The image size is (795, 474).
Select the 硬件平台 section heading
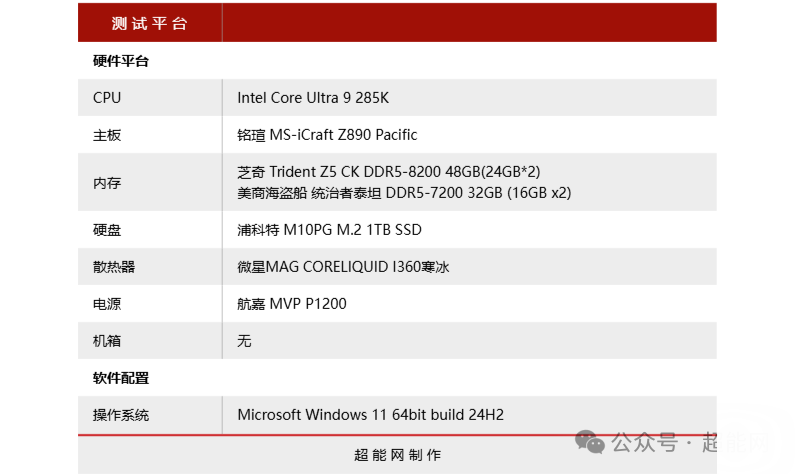point(121,61)
